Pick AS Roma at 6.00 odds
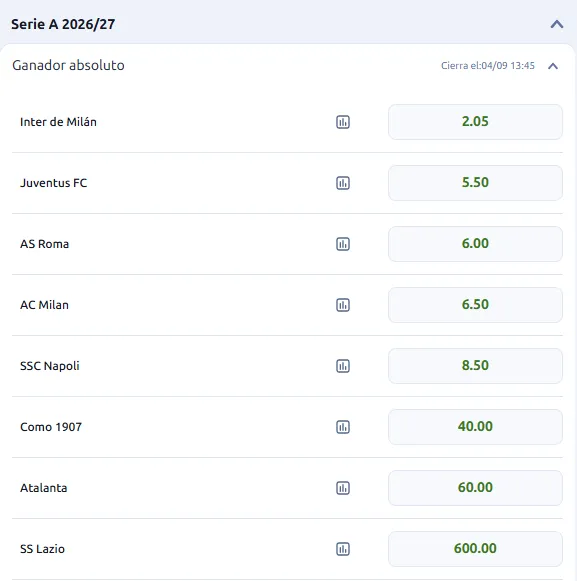Image resolution: width=577 pixels, height=581 pixels. click(x=475, y=244)
